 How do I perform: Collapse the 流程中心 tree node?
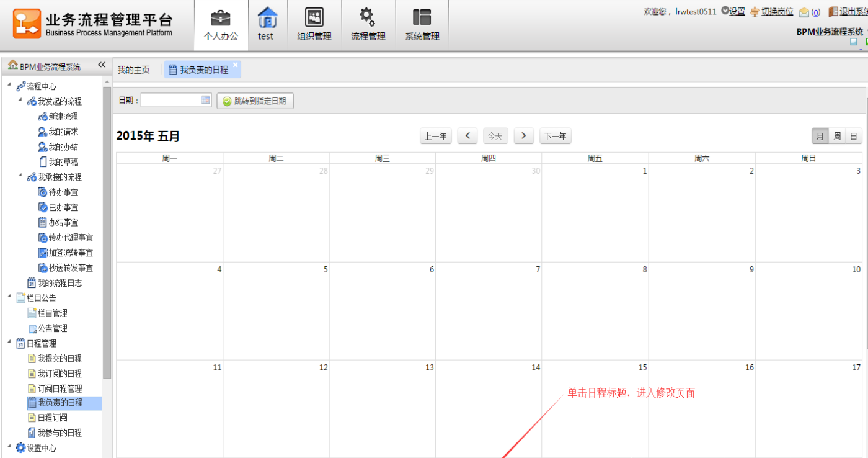point(9,85)
